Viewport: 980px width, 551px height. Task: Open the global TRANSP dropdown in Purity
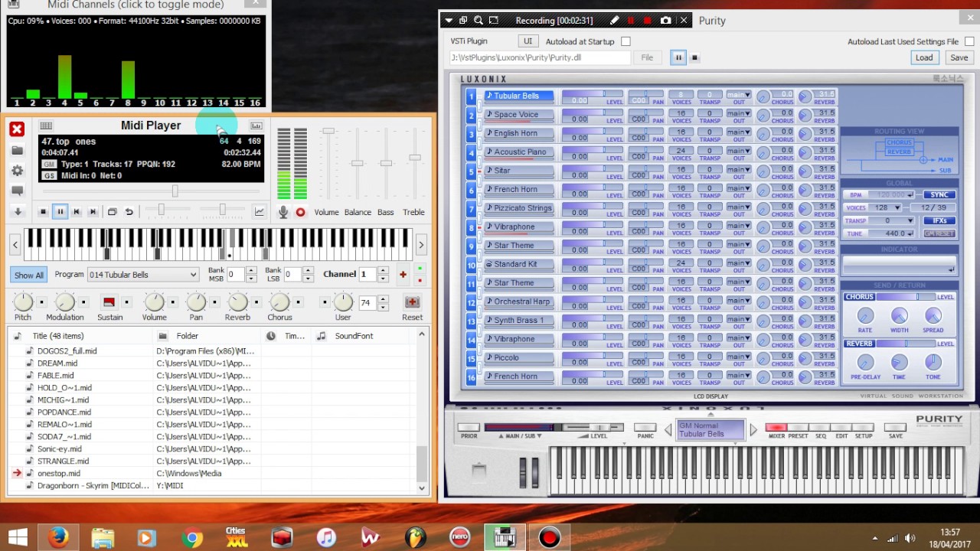(x=892, y=220)
